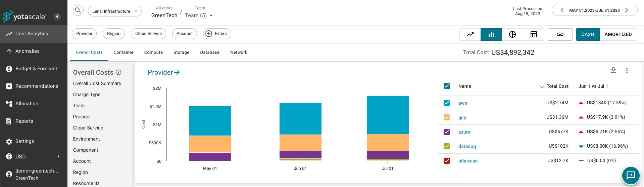Switch to table view

534,34
